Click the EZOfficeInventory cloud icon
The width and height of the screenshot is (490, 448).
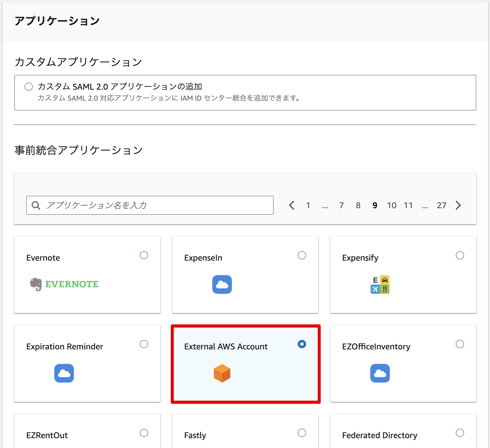[380, 373]
